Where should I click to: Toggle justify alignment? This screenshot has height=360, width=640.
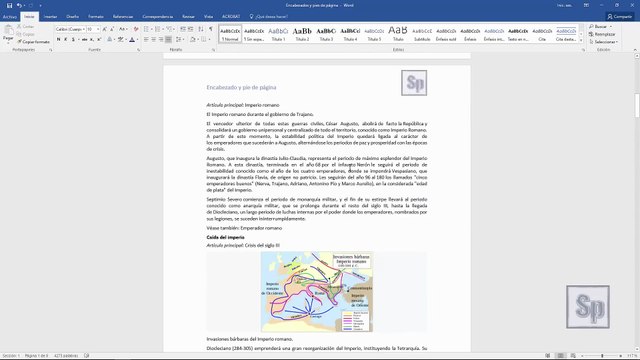pyautogui.click(x=168, y=39)
